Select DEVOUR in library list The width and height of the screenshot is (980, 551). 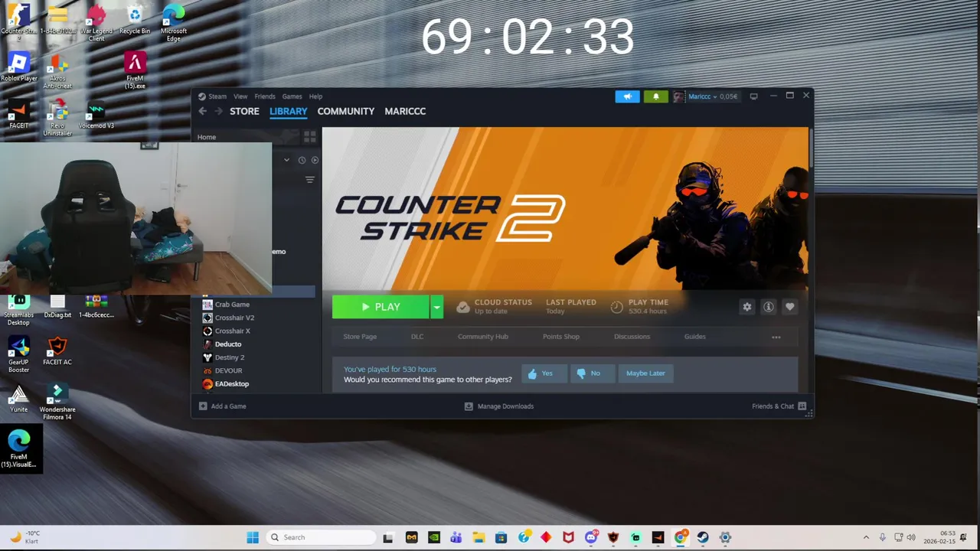coord(228,370)
